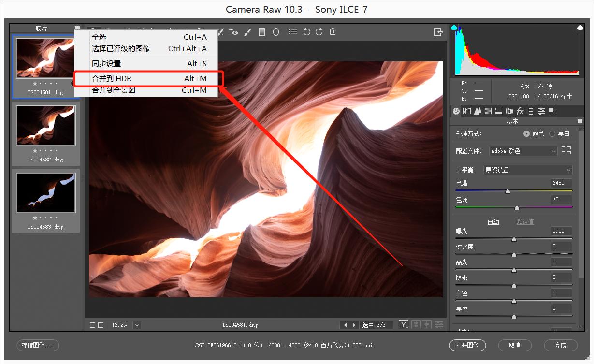Click the Cancel button

coord(515,345)
